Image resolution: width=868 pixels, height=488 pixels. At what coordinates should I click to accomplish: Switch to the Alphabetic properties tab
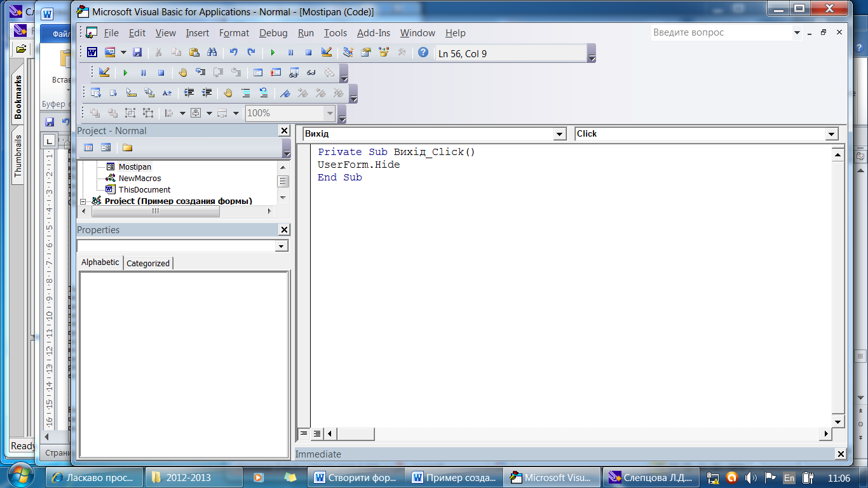coord(100,262)
